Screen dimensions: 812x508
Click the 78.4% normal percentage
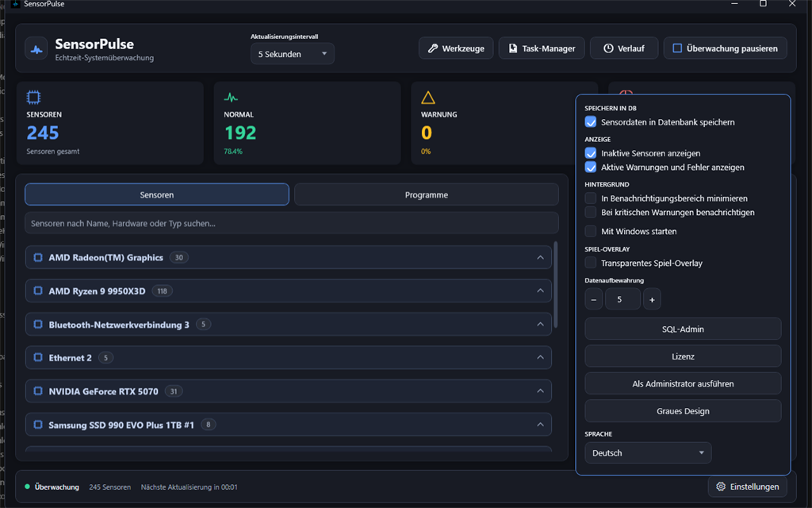point(233,152)
